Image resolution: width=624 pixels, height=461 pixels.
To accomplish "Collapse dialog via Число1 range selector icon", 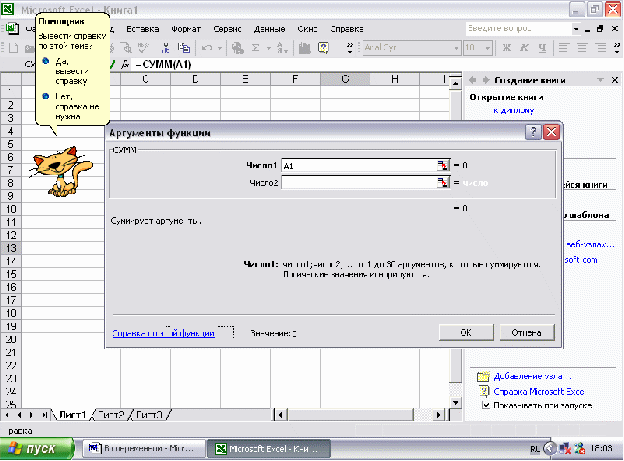I will 443,165.
